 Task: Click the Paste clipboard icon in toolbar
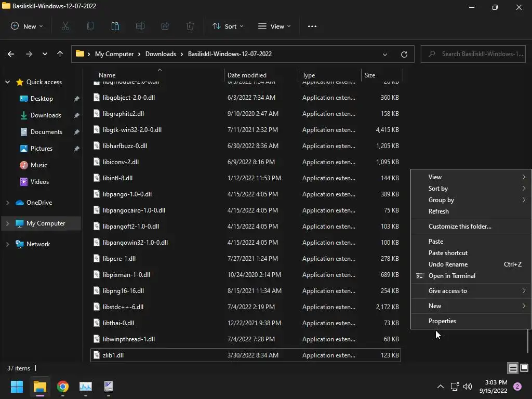click(x=115, y=26)
